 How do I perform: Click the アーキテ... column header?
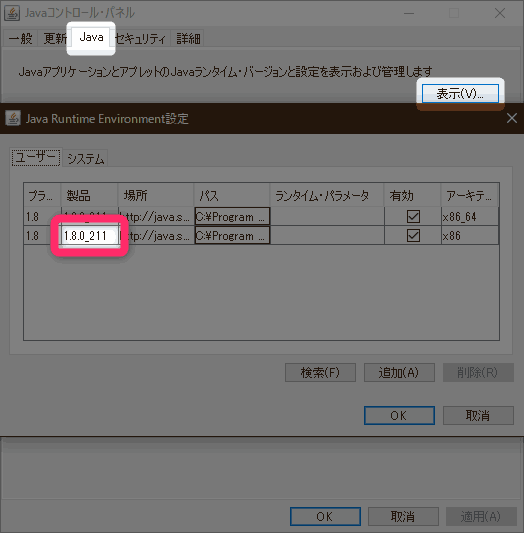click(x=470, y=195)
